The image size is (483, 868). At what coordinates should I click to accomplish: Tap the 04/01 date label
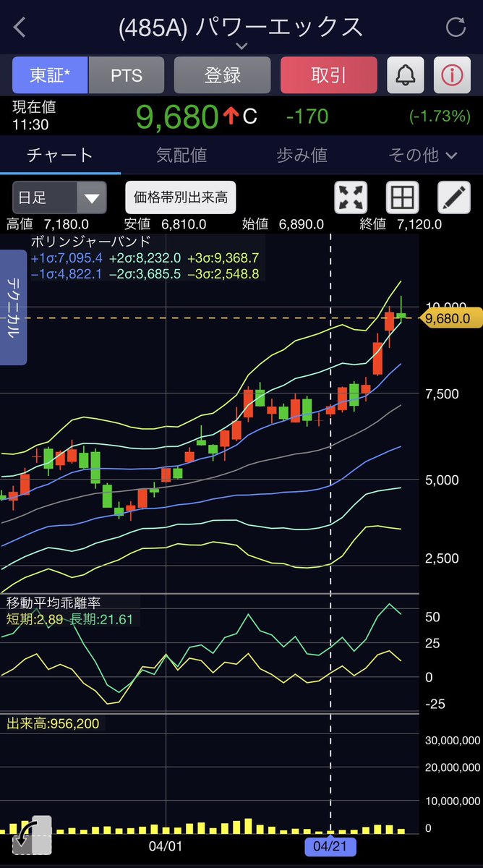click(166, 845)
